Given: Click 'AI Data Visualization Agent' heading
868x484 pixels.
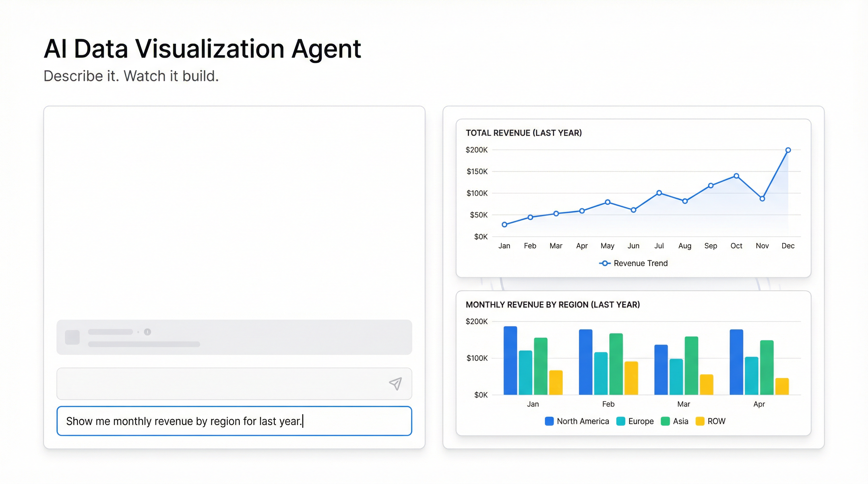Looking at the screenshot, I should tap(202, 49).
